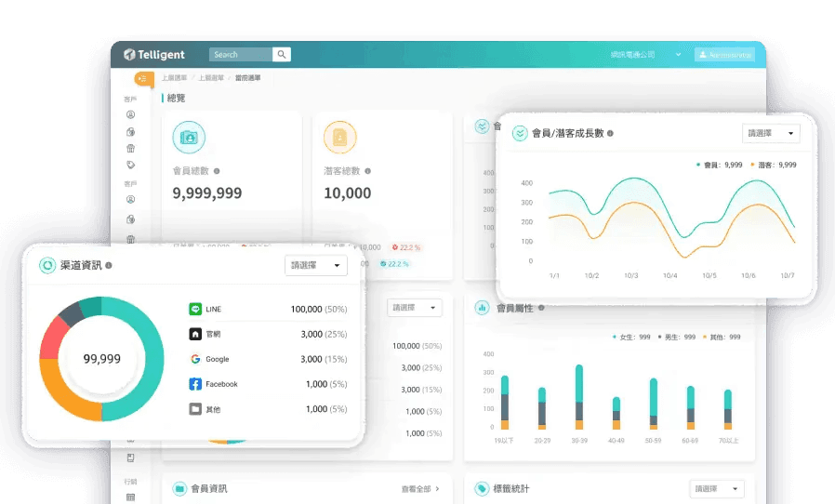Click the teal segment of the donut chart
Viewport: 835px width, 504px height.
(154, 359)
